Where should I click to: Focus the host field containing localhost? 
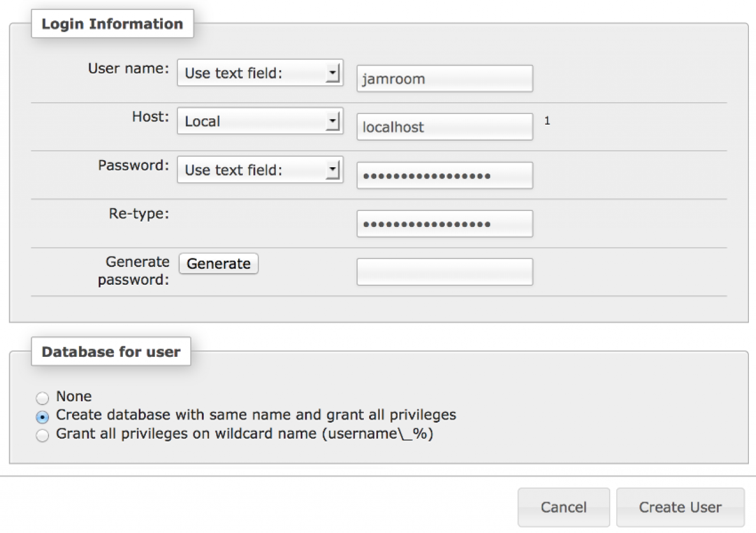444,127
